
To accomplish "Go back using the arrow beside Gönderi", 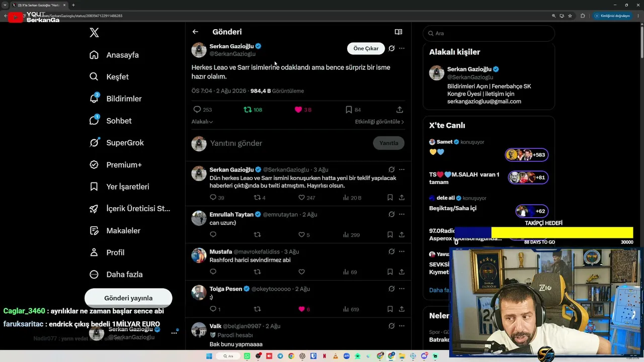I will [x=195, y=32].
